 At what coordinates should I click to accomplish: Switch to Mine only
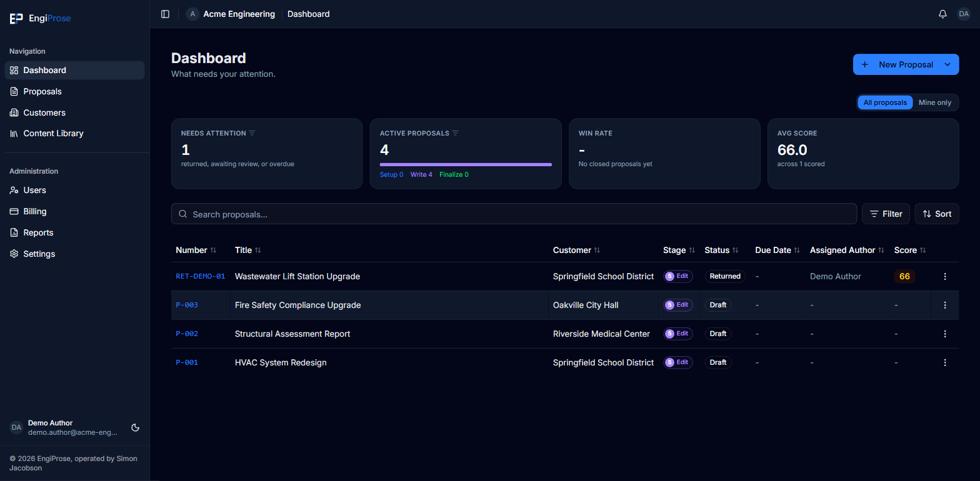point(935,102)
